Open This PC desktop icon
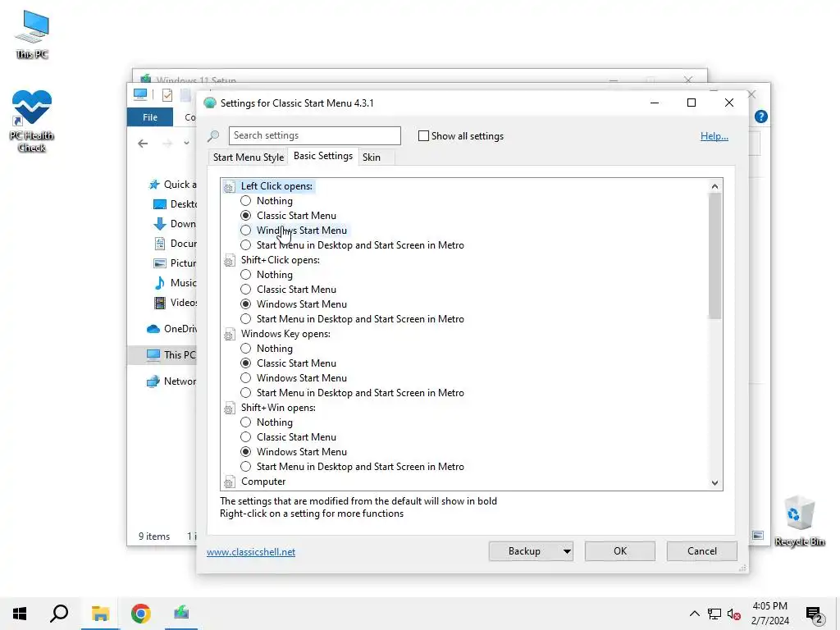The width and height of the screenshot is (840, 630). (32, 34)
